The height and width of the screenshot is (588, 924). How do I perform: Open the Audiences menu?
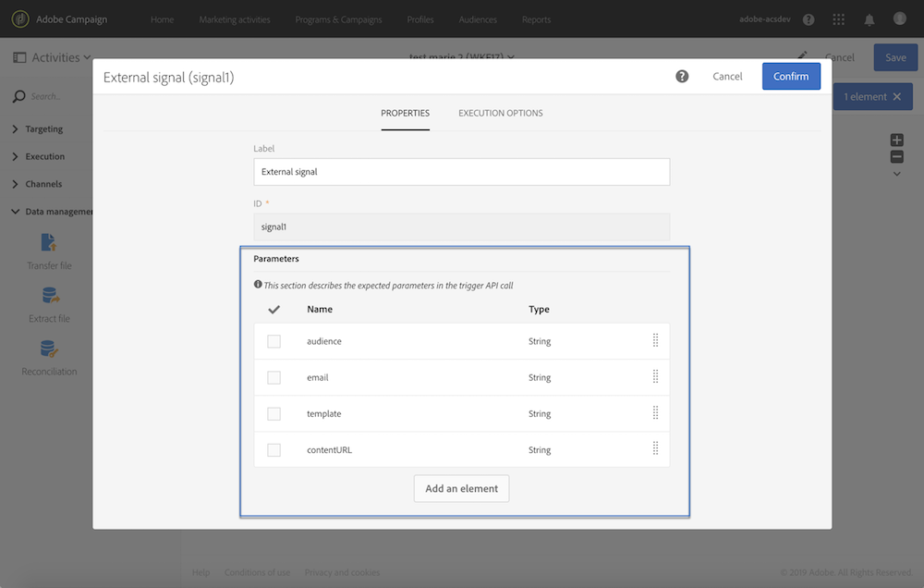(478, 19)
